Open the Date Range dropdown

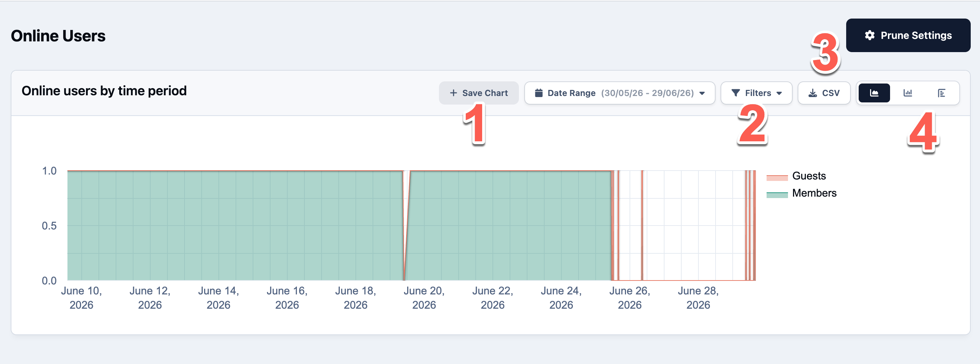(x=619, y=93)
